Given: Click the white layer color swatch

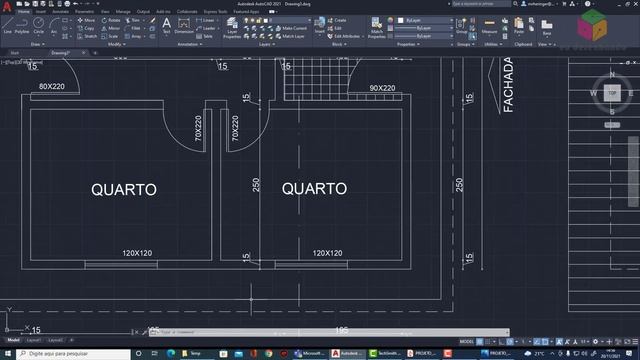Looking at the screenshot, I should point(266,20).
